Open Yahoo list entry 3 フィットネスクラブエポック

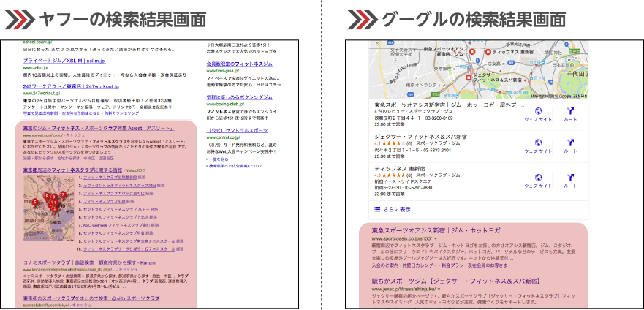tap(114, 193)
